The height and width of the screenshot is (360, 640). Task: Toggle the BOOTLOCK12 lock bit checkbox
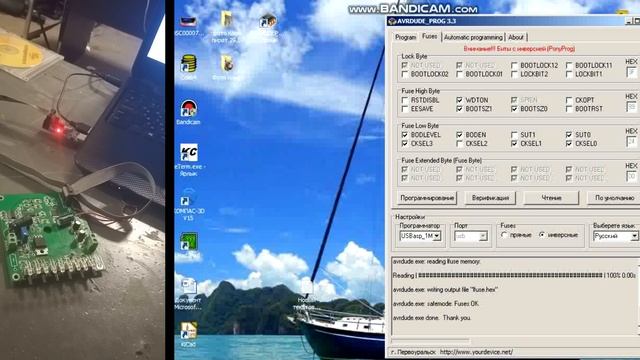tap(514, 65)
